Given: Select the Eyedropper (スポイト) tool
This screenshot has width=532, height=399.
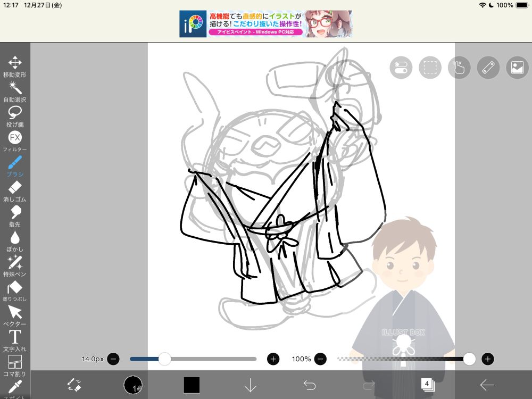Looking at the screenshot, I should (15, 389).
